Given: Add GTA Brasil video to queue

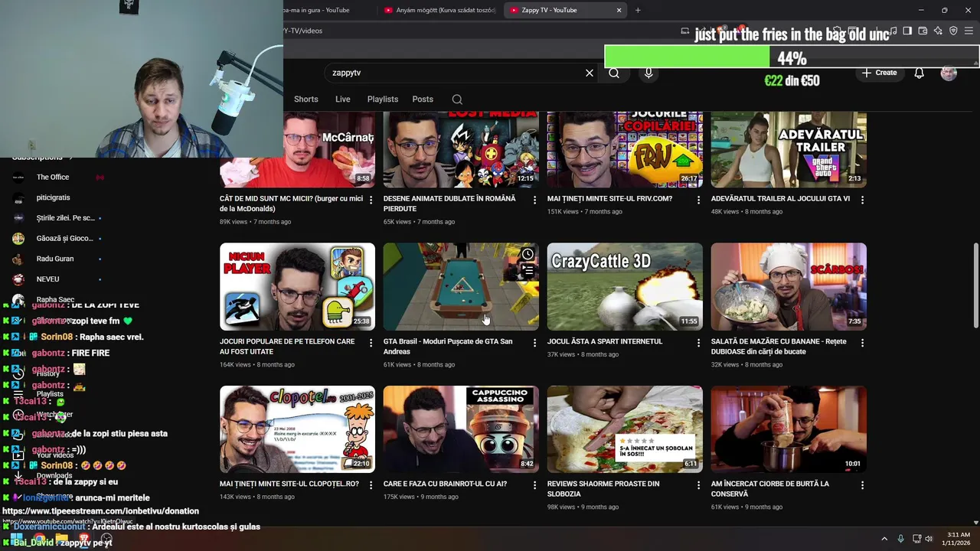Looking at the screenshot, I should (528, 270).
